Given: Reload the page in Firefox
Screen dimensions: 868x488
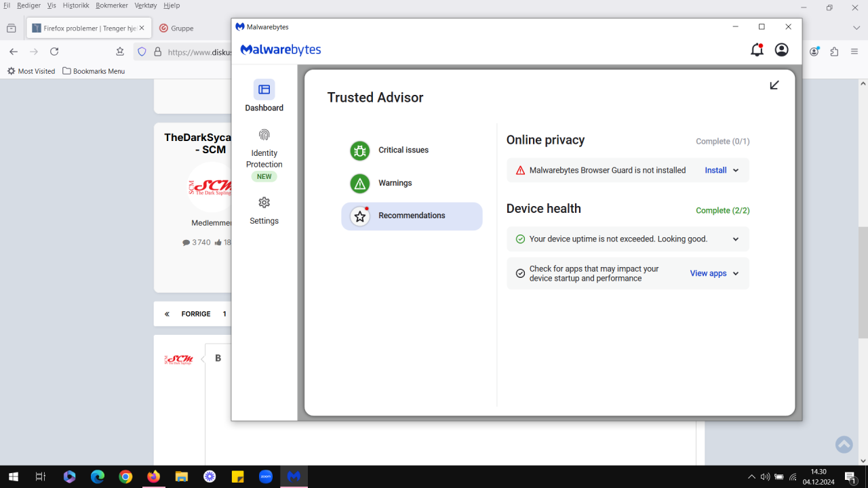Looking at the screenshot, I should 54,52.
